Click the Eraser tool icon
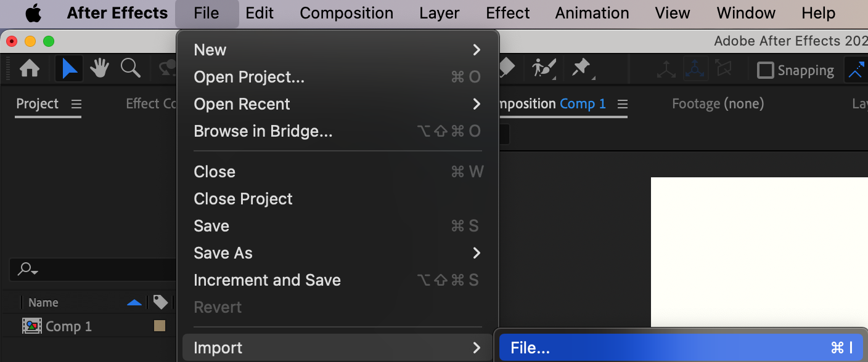The width and height of the screenshot is (868, 362). pos(507,67)
